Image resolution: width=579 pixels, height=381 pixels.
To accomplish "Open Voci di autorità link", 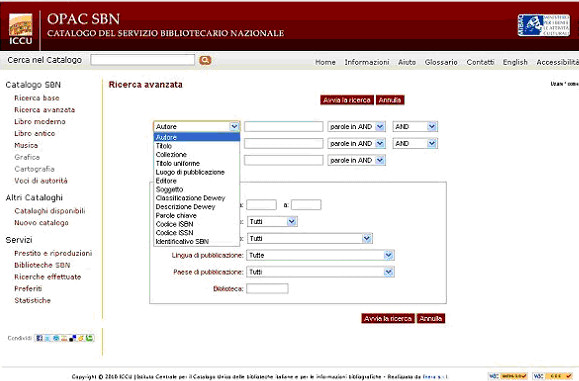I will point(41,181).
